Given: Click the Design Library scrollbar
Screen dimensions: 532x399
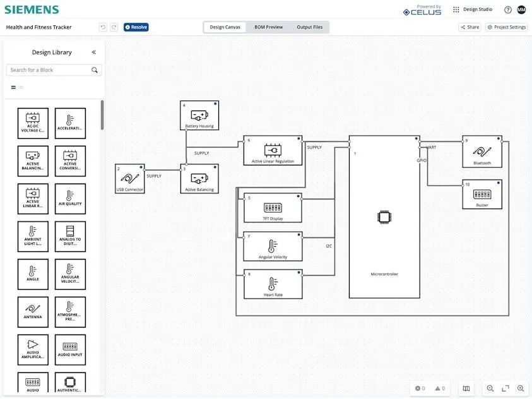Looking at the screenshot, I should tap(102, 115).
